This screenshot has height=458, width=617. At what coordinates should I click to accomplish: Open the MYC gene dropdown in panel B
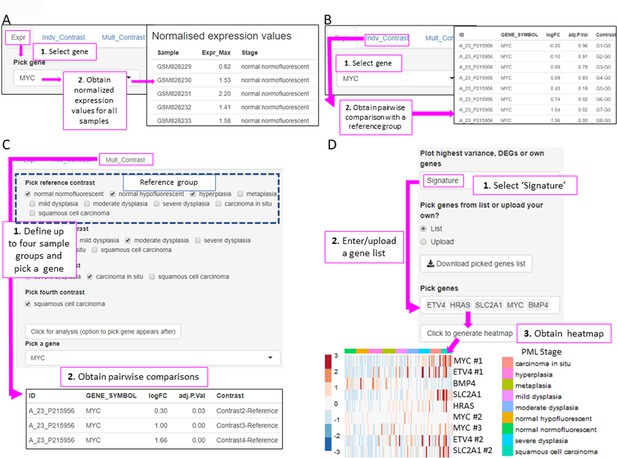point(395,79)
